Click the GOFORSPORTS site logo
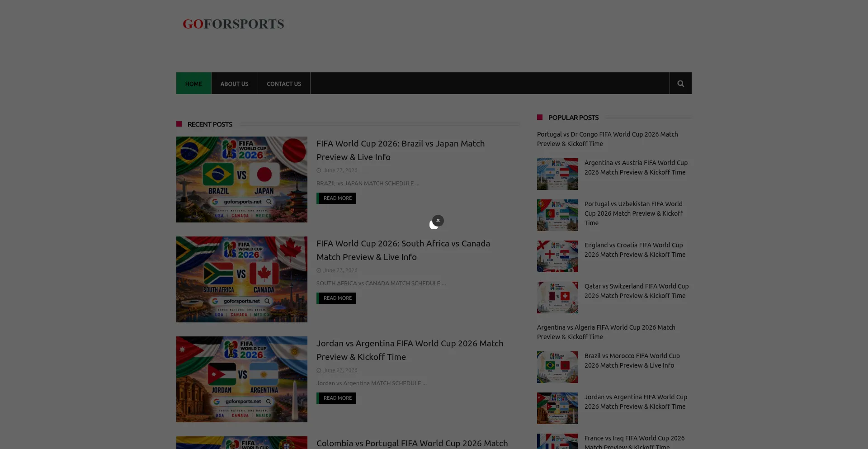868x449 pixels. click(x=233, y=24)
